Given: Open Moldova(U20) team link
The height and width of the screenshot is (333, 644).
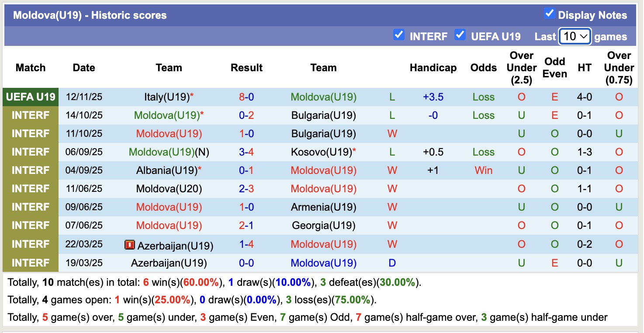Looking at the screenshot, I should [169, 189].
